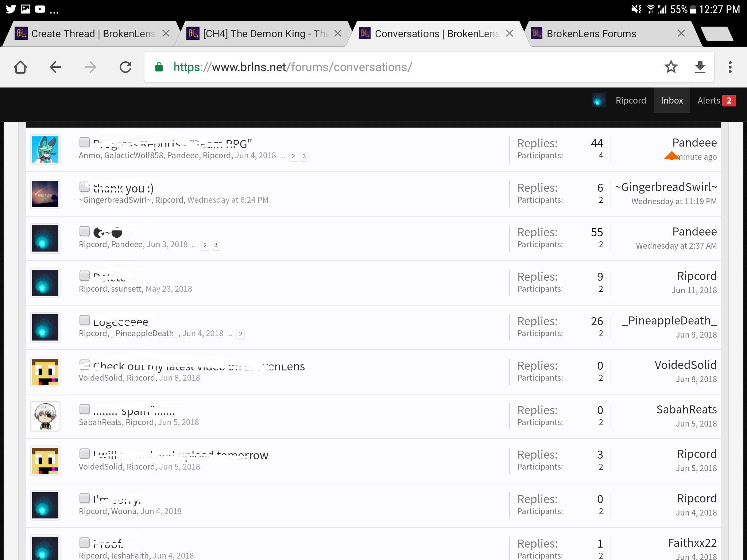The width and height of the screenshot is (747, 560).
Task: Click the ~GingerbreadSwirl~ avatar thumbnail
Action: pyautogui.click(x=45, y=194)
